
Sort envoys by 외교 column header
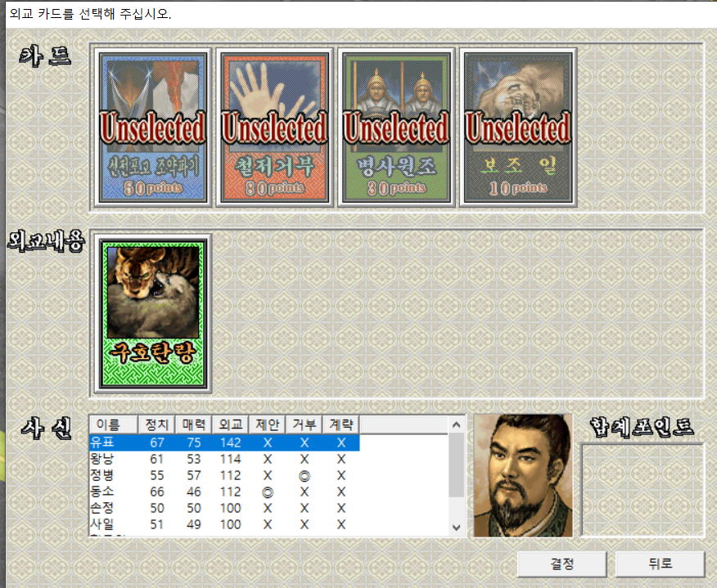231,424
